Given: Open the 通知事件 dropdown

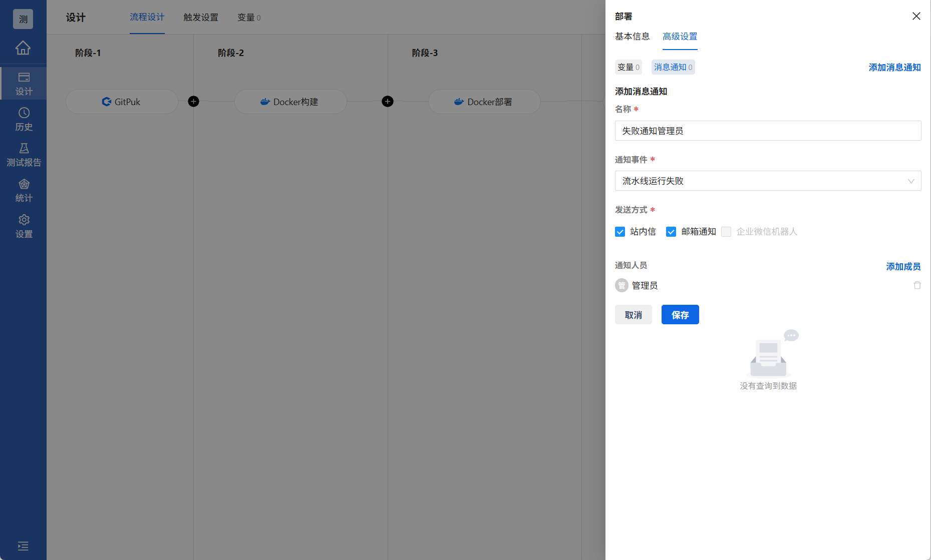Looking at the screenshot, I should [x=768, y=181].
